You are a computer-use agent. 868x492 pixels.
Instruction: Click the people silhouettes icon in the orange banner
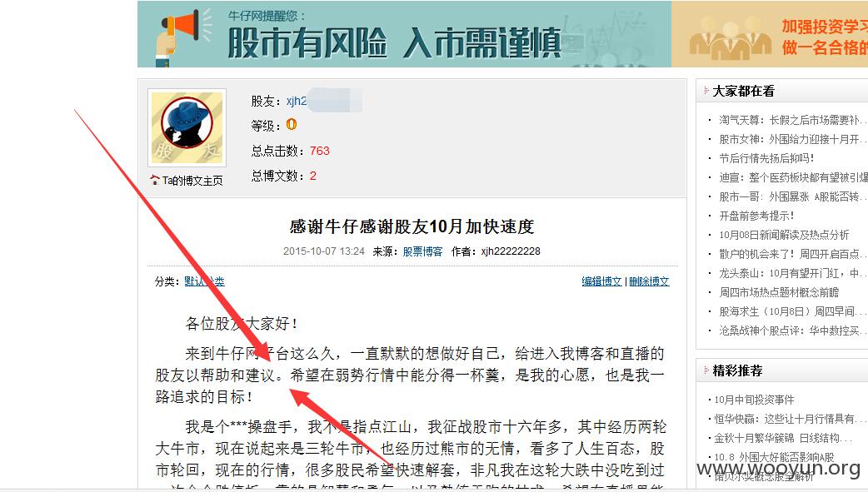coord(730,39)
